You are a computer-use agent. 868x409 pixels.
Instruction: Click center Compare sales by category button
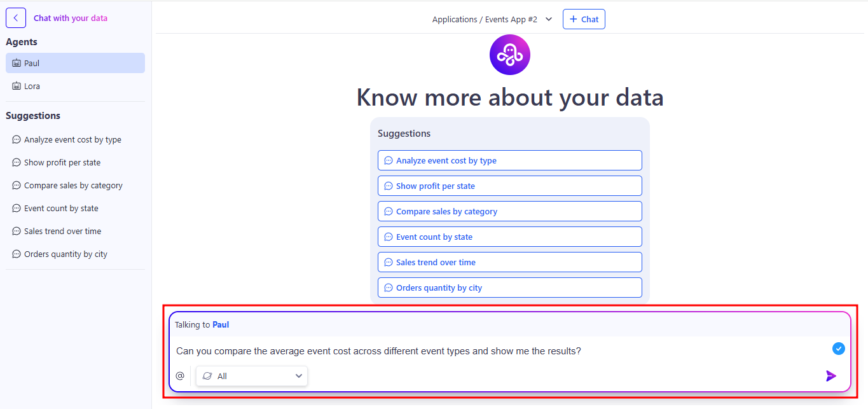click(509, 211)
